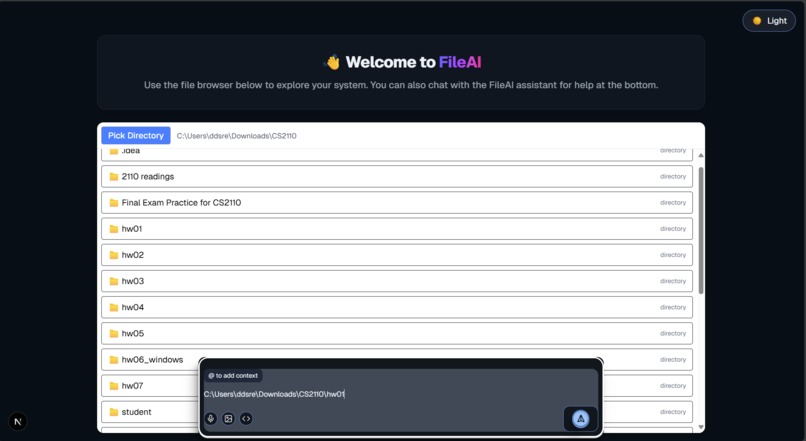Image resolution: width=806 pixels, height=441 pixels.
Task: Click the 'directory' label in the hw04 row
Action: (673, 307)
